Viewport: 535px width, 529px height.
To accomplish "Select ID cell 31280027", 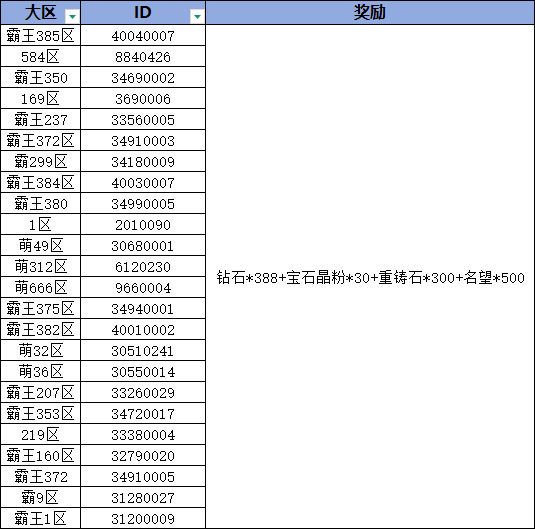I will click(x=143, y=497).
